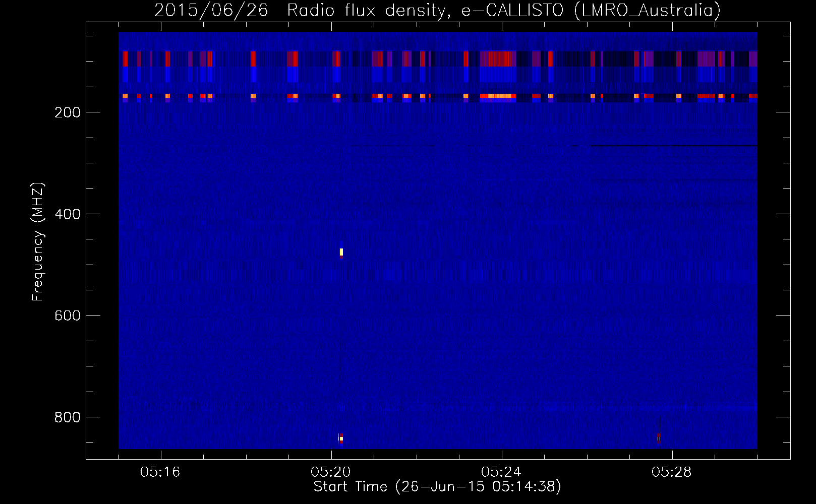Click the 05:24 time tick label
This screenshot has width=816, height=504.
[x=501, y=472]
